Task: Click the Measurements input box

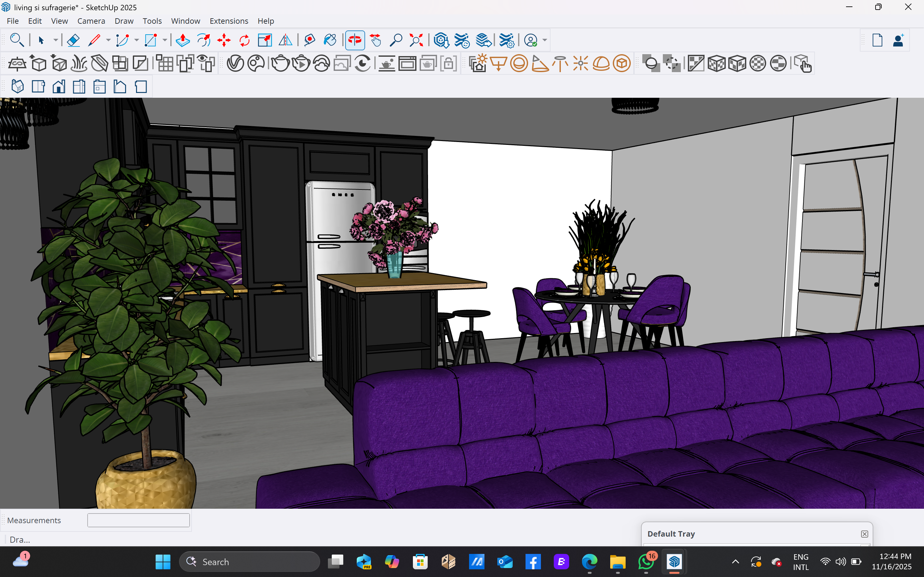Action: (138, 520)
